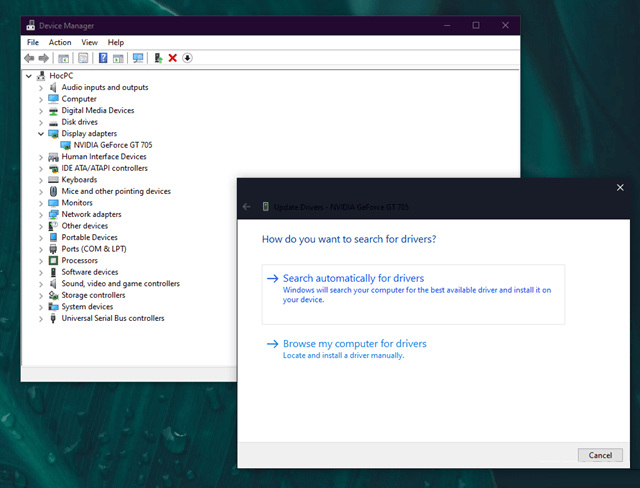Open the Action menu

pyautogui.click(x=60, y=42)
